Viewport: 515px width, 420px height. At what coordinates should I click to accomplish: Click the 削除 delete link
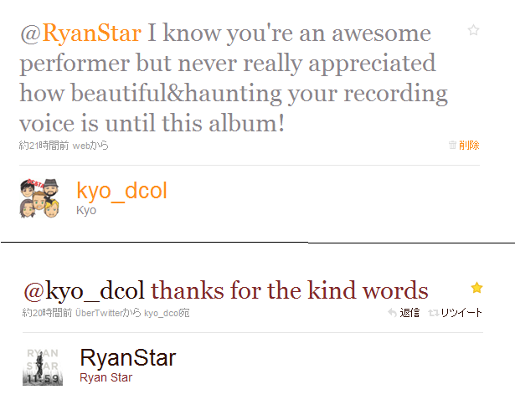469,145
